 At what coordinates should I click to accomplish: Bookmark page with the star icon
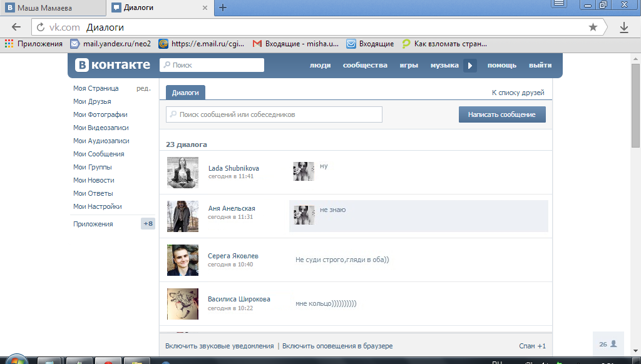tap(593, 28)
